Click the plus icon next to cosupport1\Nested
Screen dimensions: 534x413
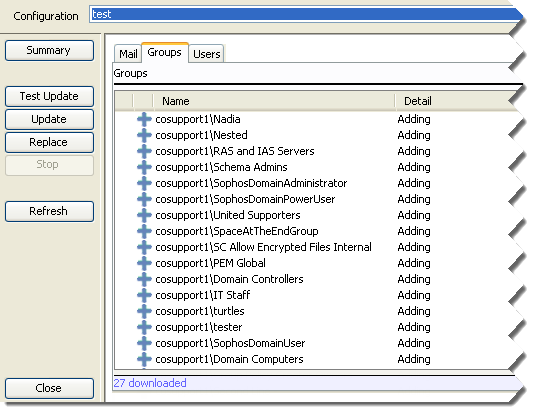coord(144,135)
